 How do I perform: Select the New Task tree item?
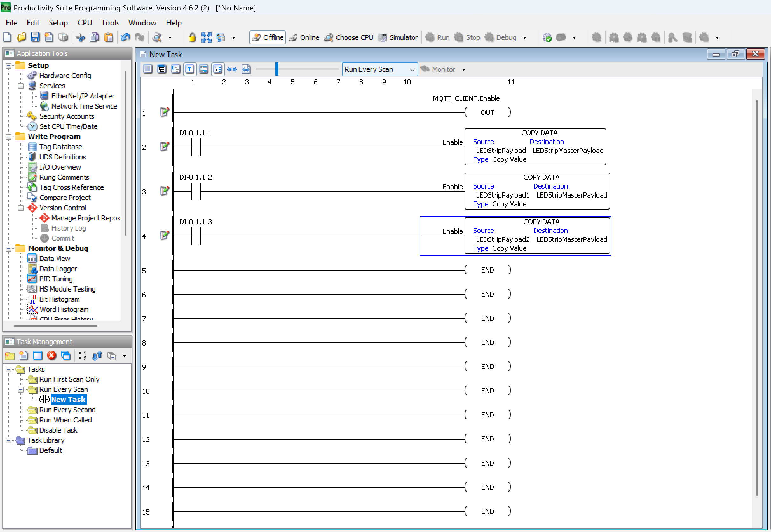[68, 400]
